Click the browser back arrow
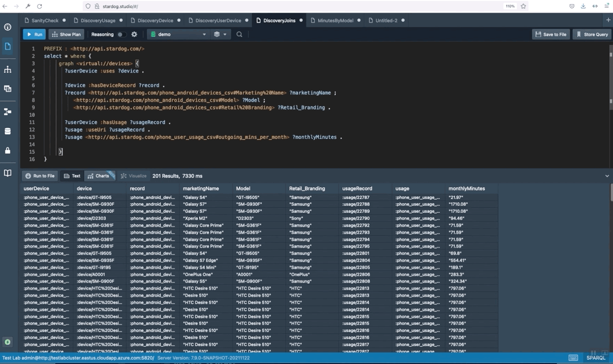Screen dimensions: 613x364 pyautogui.click(x=5, y=6)
